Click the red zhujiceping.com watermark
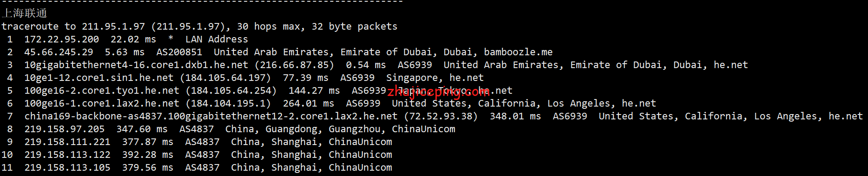Viewport: 868px width, 176px height. (x=438, y=92)
